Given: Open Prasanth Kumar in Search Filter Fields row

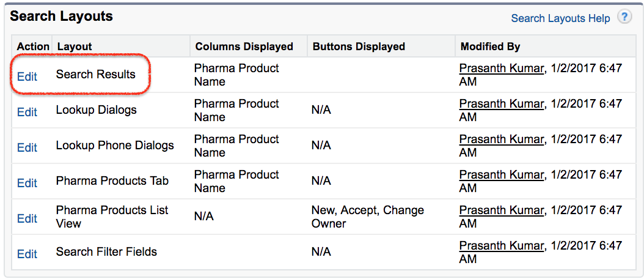Looking at the screenshot, I should (502, 245).
